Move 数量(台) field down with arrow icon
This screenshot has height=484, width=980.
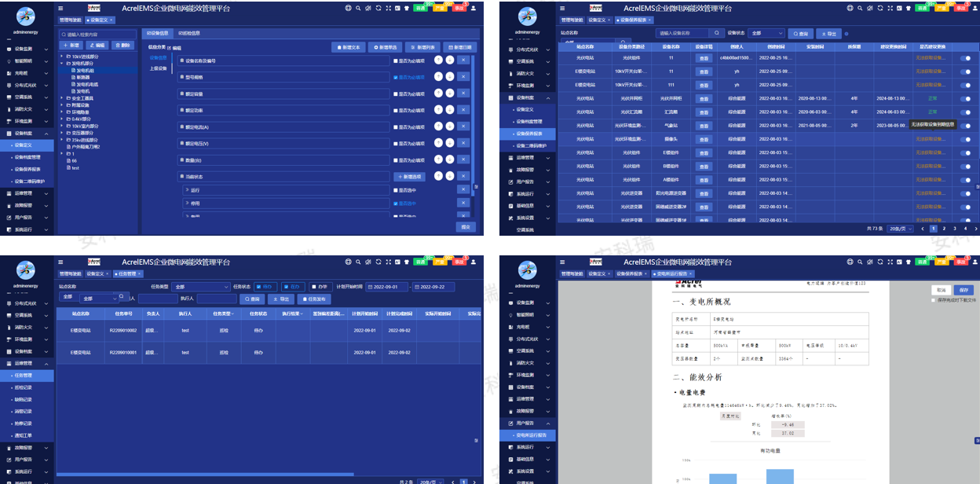[x=450, y=159]
